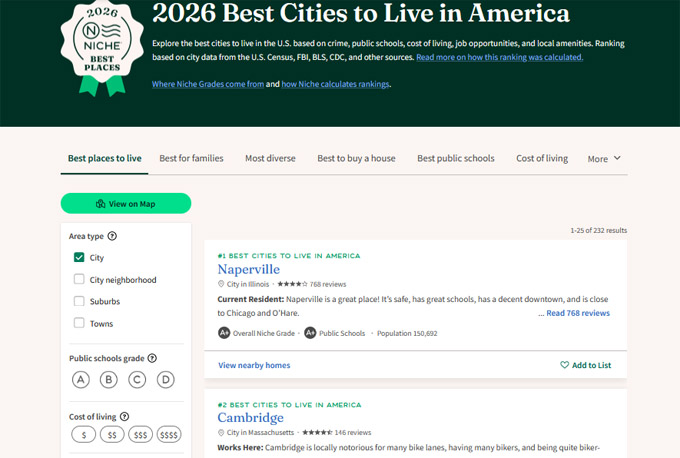Enable the Suburbs checkbox
The height and width of the screenshot is (458, 680).
click(x=79, y=302)
